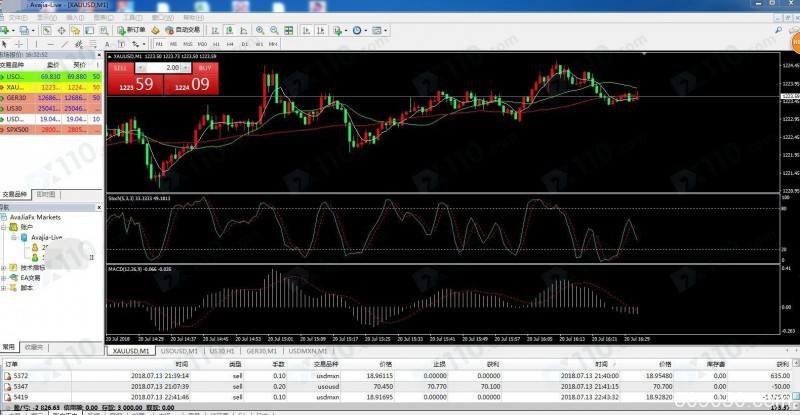Switch to the M15 timeframe

188,44
